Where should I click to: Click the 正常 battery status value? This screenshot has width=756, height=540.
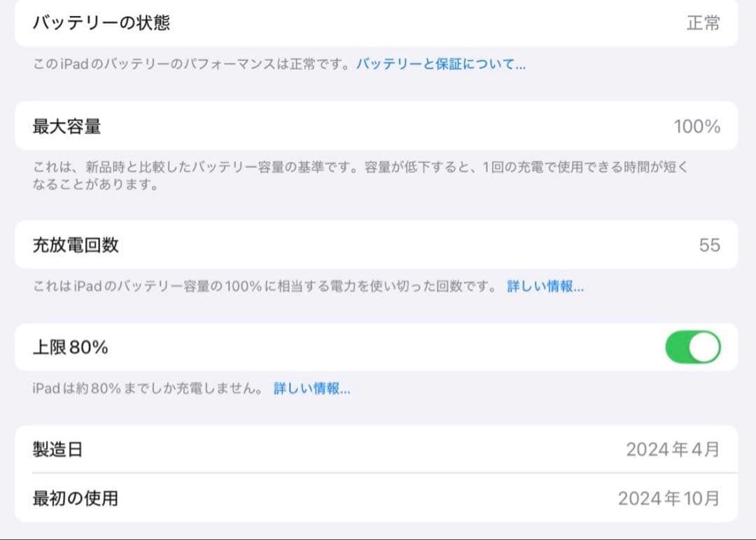[x=703, y=23]
